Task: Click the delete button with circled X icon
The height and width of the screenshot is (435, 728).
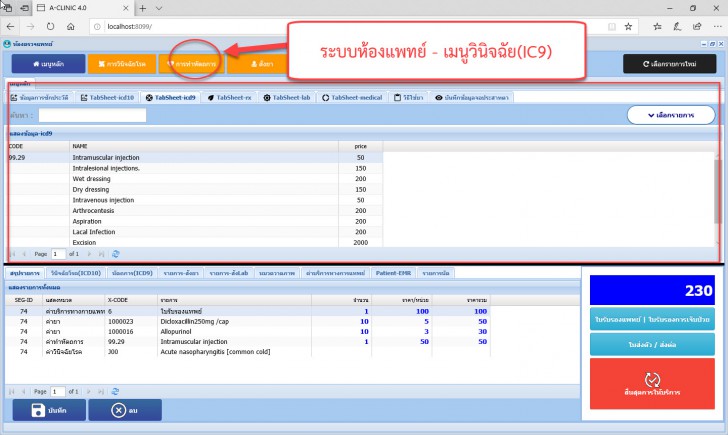Action: coord(125,410)
